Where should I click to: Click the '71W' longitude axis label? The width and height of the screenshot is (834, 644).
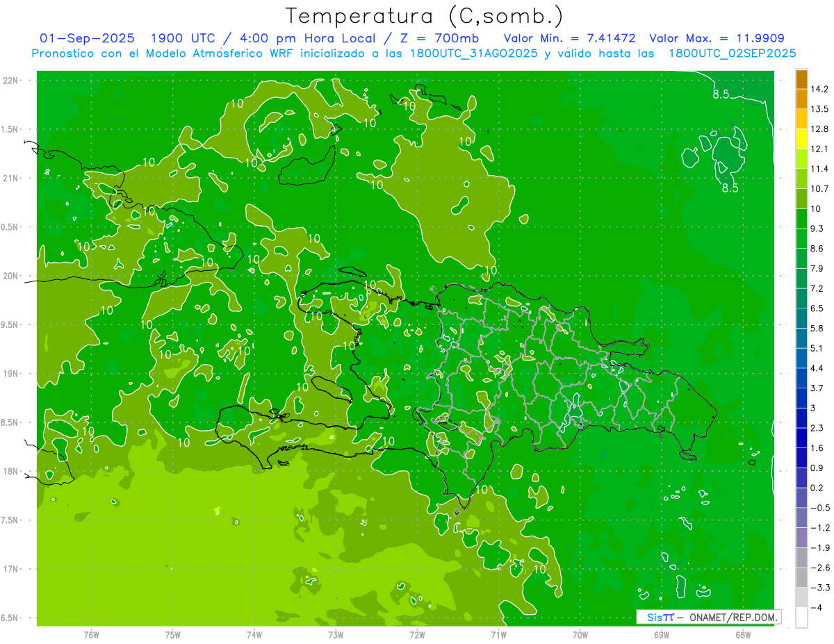tap(498, 634)
